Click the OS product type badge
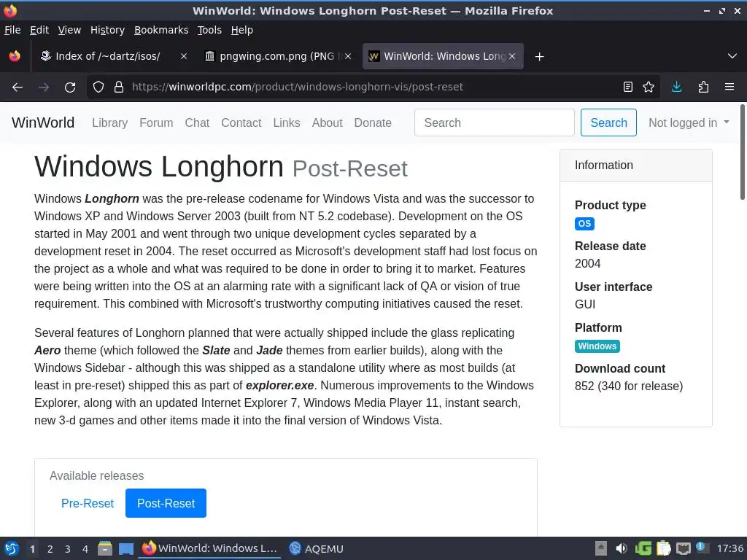 click(x=584, y=224)
